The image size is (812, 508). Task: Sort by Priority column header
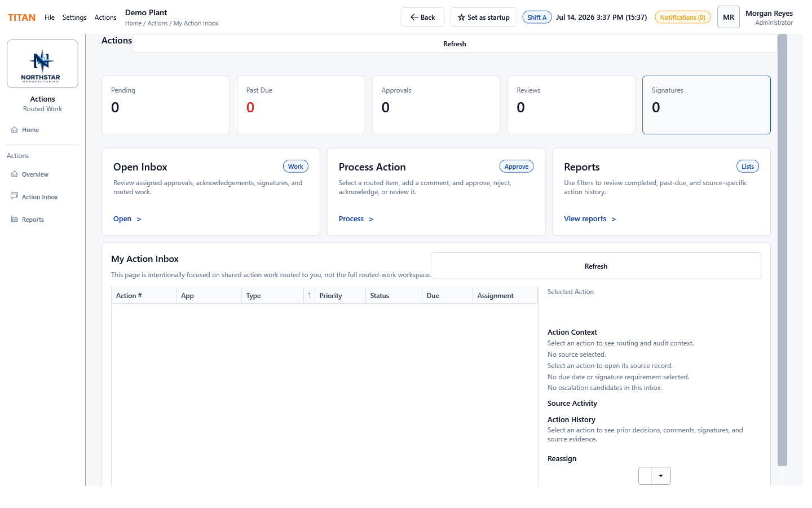[x=340, y=296]
